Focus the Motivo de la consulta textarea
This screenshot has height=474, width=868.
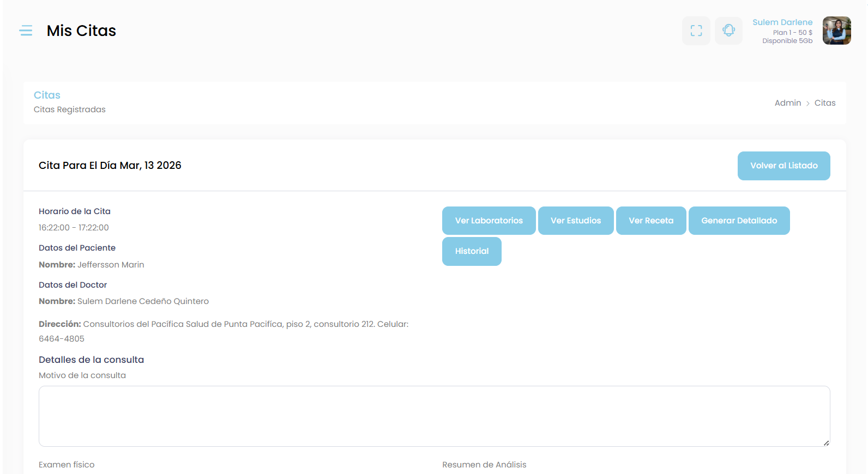point(434,416)
